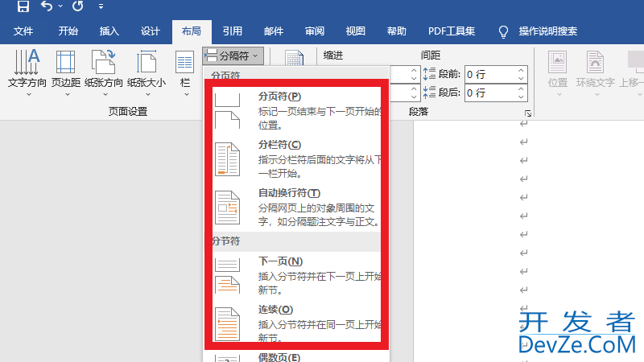Image resolution: width=644 pixels, height=362 pixels.
Task: Click the 连续 section break icon
Action: tap(227, 324)
